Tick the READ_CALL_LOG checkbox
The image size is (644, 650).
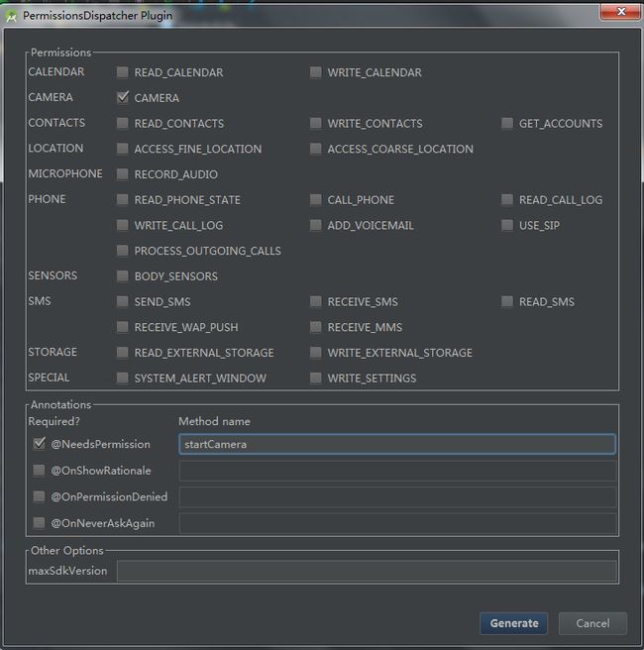click(507, 200)
